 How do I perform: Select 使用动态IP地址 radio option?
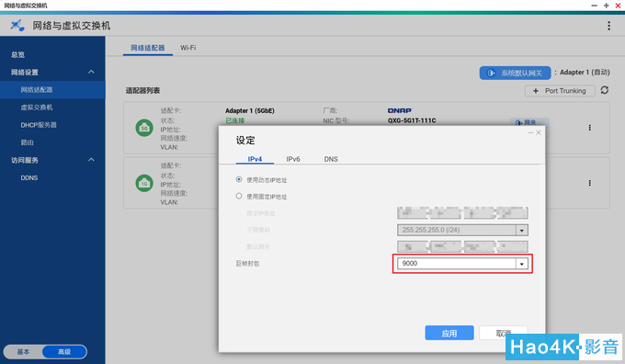[x=239, y=179]
